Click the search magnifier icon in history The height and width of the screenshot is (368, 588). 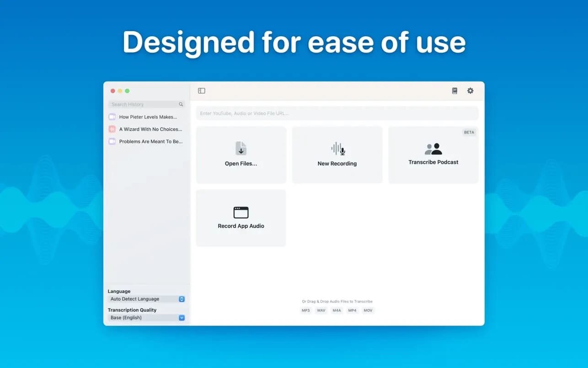click(x=181, y=104)
